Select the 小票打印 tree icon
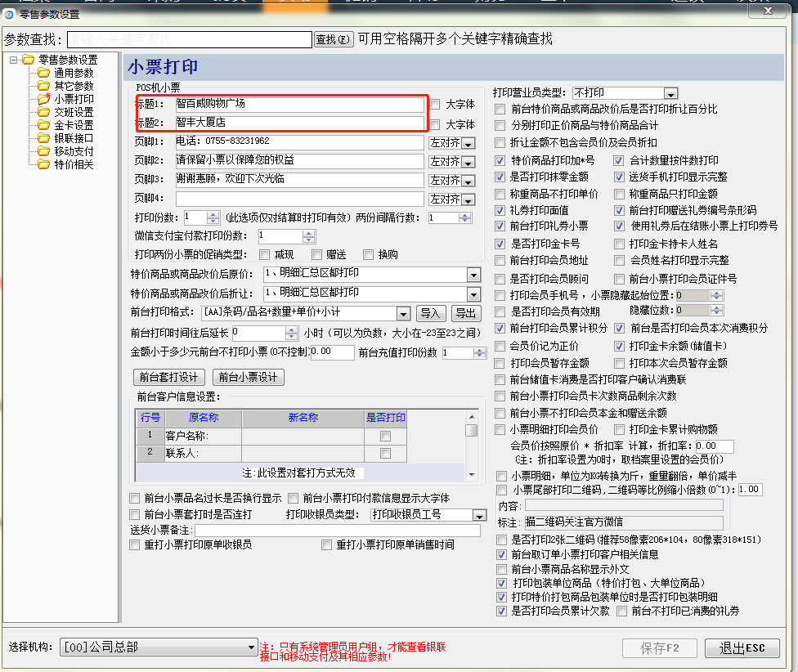The width and height of the screenshot is (798, 672). pyautogui.click(x=43, y=99)
